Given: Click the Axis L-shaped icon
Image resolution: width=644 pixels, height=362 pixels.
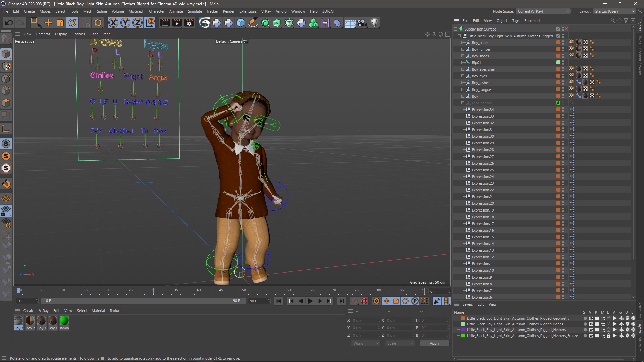Looking at the screenshot, I should tap(6, 128).
